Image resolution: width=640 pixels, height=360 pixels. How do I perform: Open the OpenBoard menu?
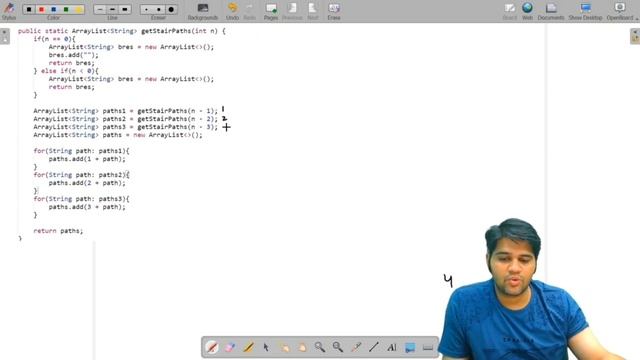[621, 11]
